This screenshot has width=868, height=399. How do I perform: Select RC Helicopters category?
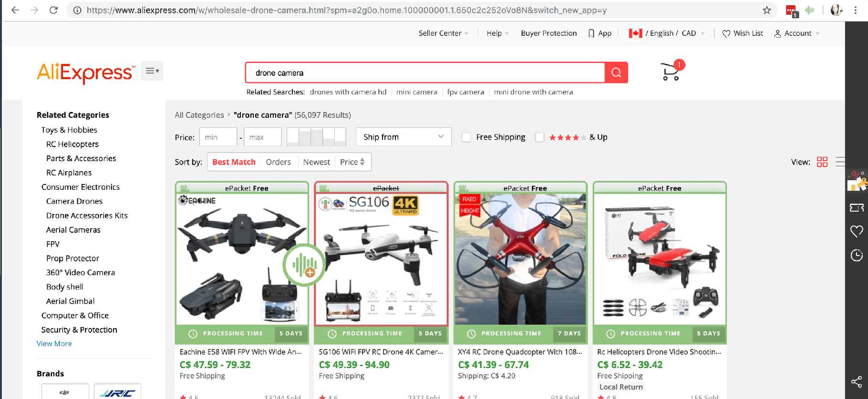(x=72, y=144)
